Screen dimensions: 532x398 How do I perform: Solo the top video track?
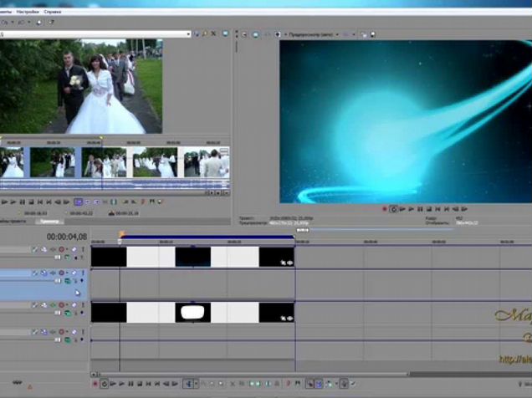pyautogui.click(x=83, y=249)
